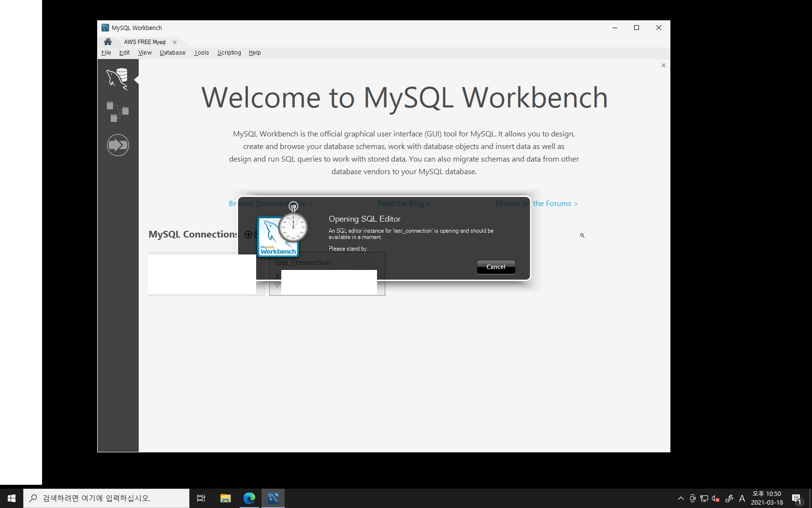Click the MySQL Workbench title bar app icon
This screenshot has width=812, height=508.
[105, 28]
